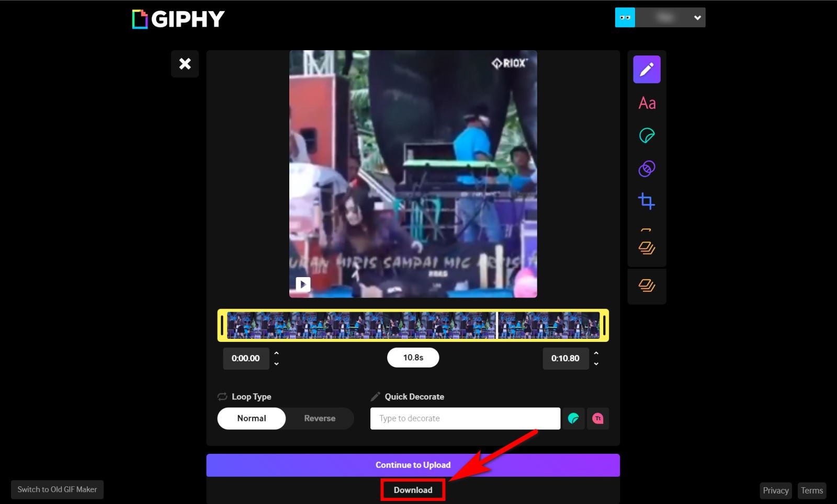Close the GIF editor with X
The width and height of the screenshot is (837, 504).
[185, 64]
